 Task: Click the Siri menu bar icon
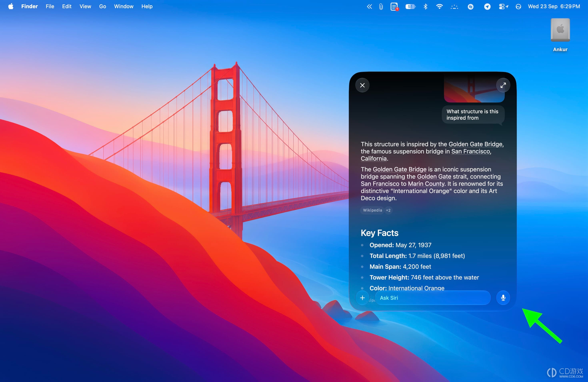(518, 7)
